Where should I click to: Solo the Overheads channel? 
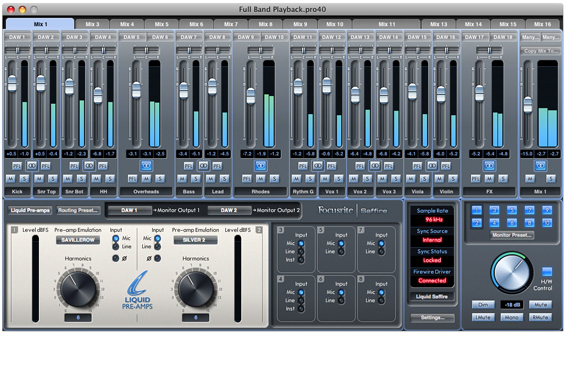pyautogui.click(x=160, y=179)
